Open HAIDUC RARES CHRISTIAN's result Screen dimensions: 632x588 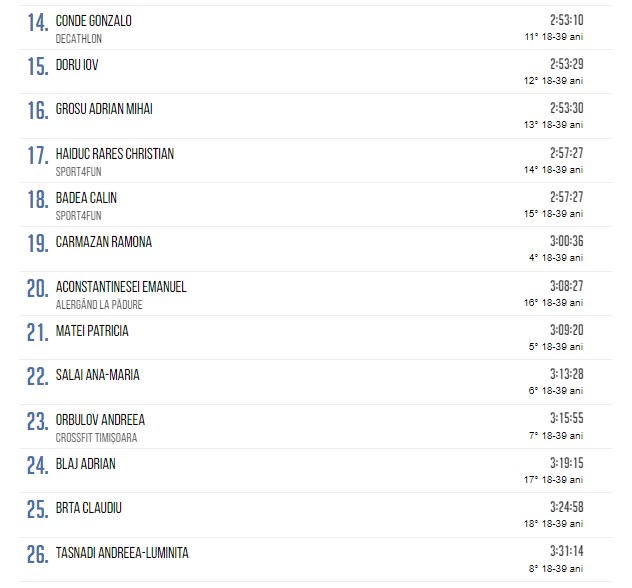coord(115,154)
